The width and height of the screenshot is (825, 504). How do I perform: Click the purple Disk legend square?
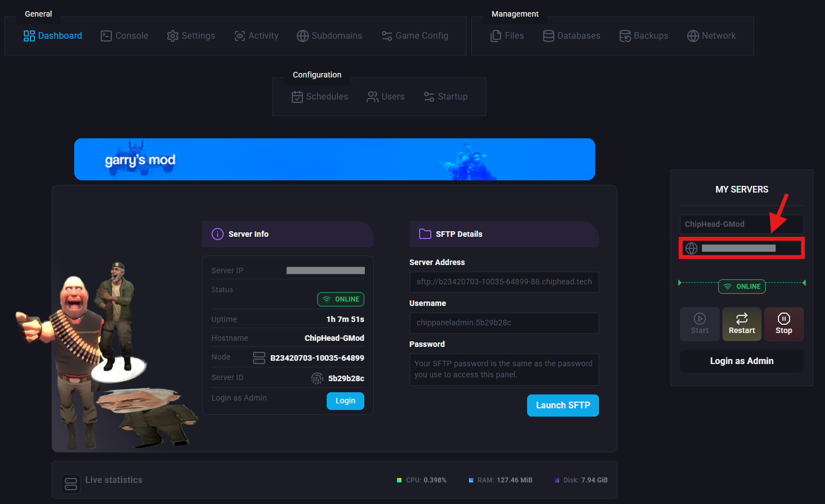(557, 480)
